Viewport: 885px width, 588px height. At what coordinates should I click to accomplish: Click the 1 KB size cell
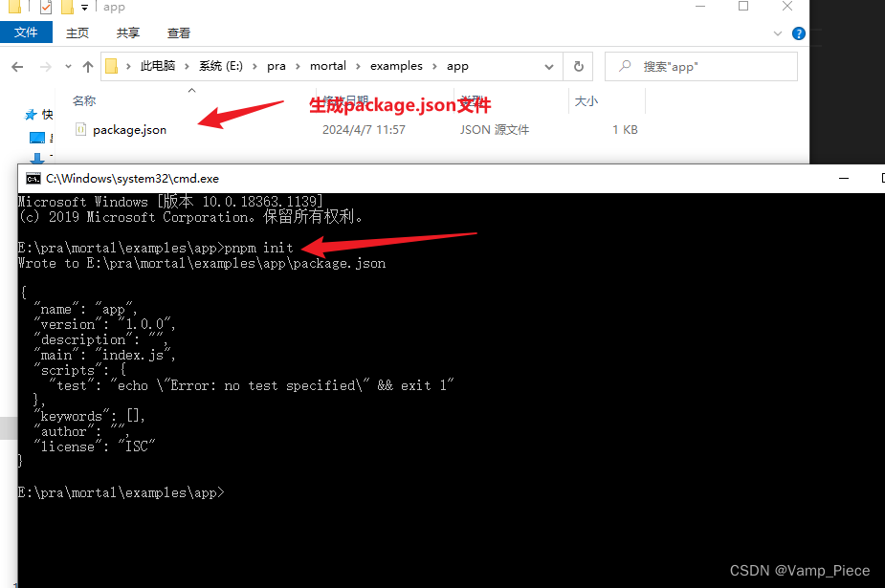coord(625,130)
